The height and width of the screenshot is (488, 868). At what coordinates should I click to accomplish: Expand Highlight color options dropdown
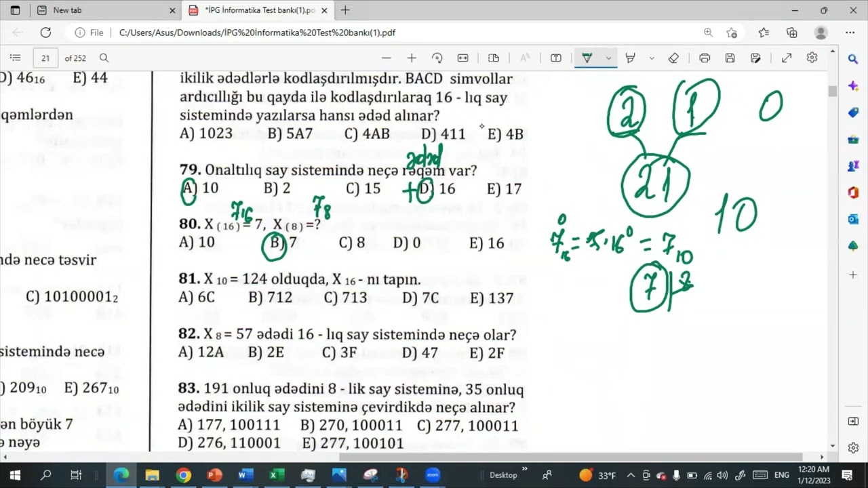[652, 58]
